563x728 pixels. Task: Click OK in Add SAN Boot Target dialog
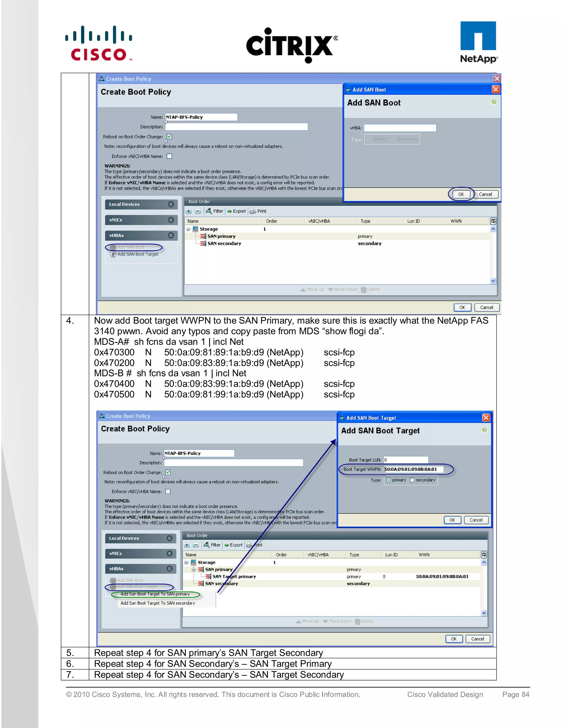(x=452, y=520)
